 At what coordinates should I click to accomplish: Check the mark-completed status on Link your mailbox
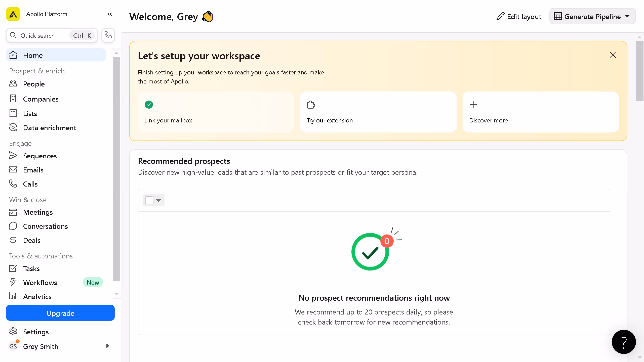click(149, 105)
